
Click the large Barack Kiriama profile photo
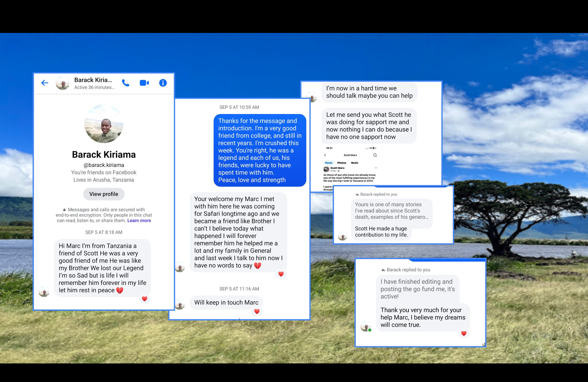(x=104, y=124)
